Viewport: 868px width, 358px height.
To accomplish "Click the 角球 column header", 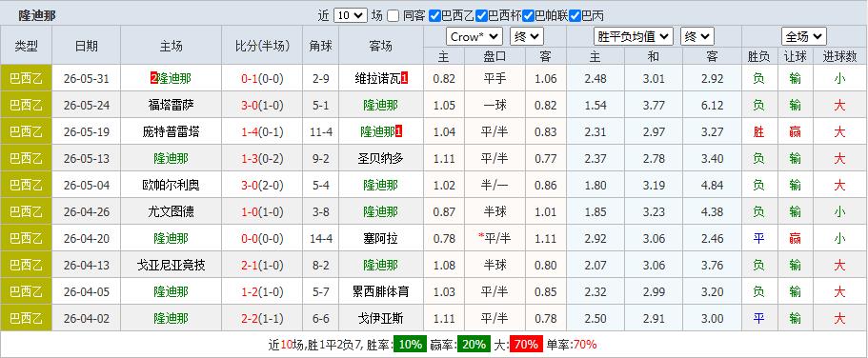I will point(320,46).
